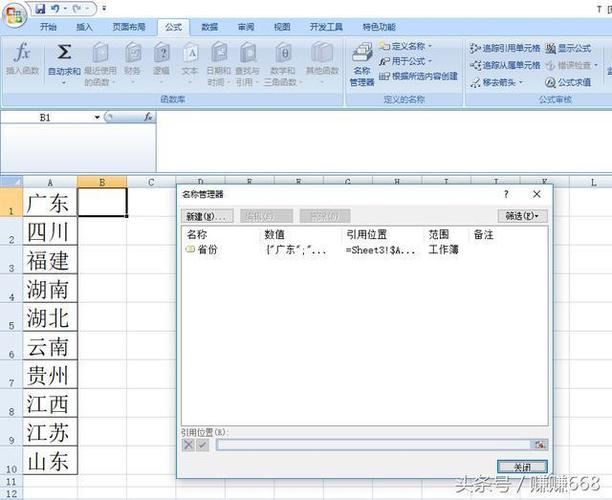612x500 pixels.
Task: Click the AutoSum (自动求和) sigma icon
Action: (x=64, y=52)
